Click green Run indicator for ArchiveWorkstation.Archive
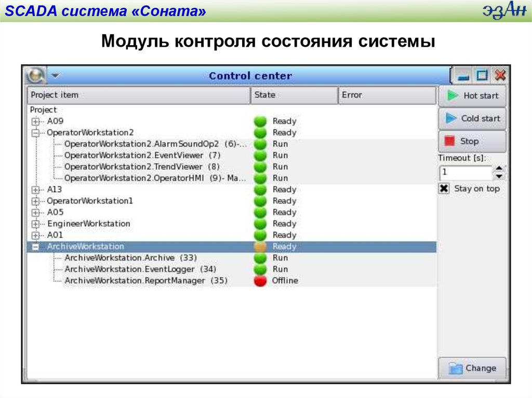532x398 pixels. point(260,258)
